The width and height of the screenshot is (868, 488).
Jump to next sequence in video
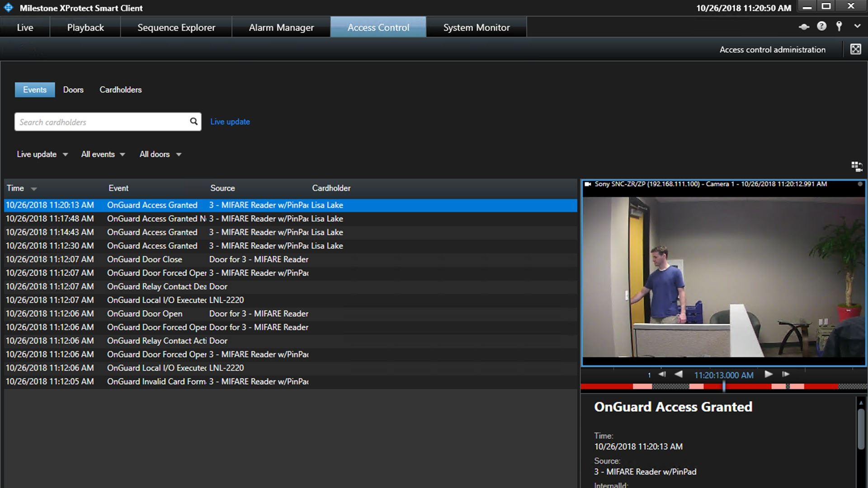[x=786, y=374]
